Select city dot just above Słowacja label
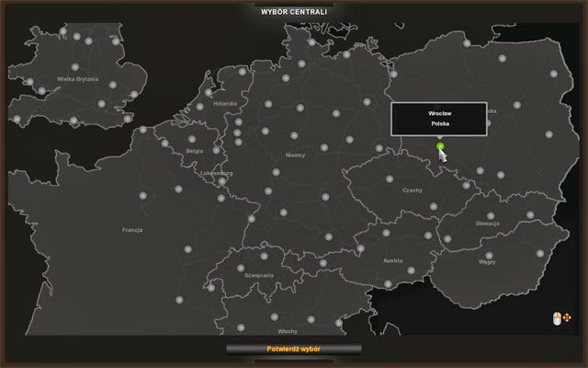Image resolution: width=588 pixels, height=368 pixels. pos(491,216)
